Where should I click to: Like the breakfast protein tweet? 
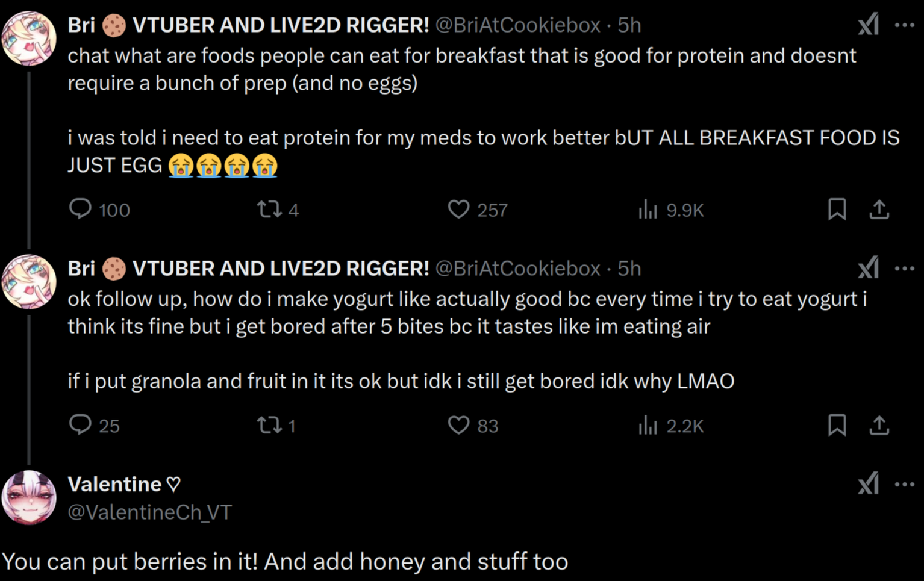[x=458, y=209]
